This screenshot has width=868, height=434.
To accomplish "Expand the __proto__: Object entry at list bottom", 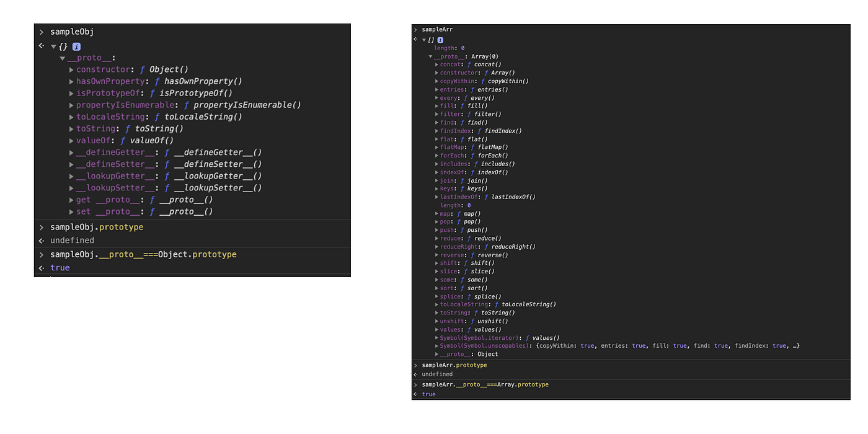I will 437,354.
